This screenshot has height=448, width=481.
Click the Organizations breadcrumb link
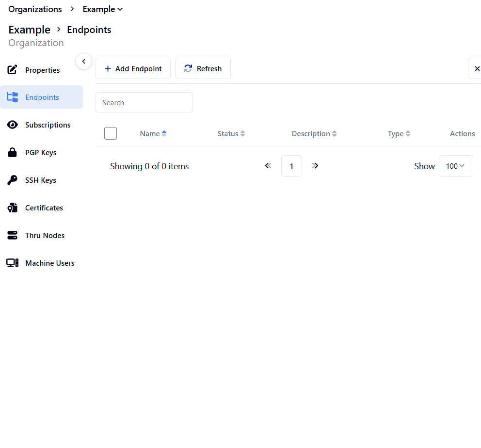pyautogui.click(x=35, y=9)
